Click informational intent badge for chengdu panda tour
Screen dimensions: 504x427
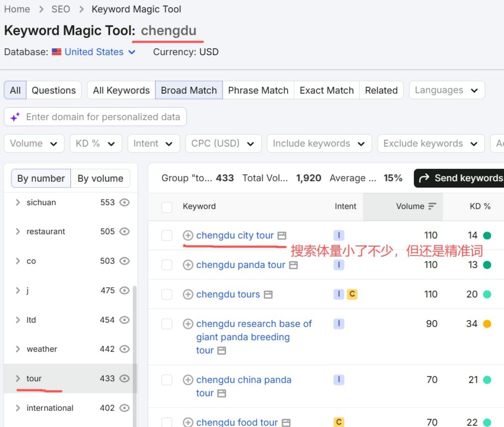[339, 265]
